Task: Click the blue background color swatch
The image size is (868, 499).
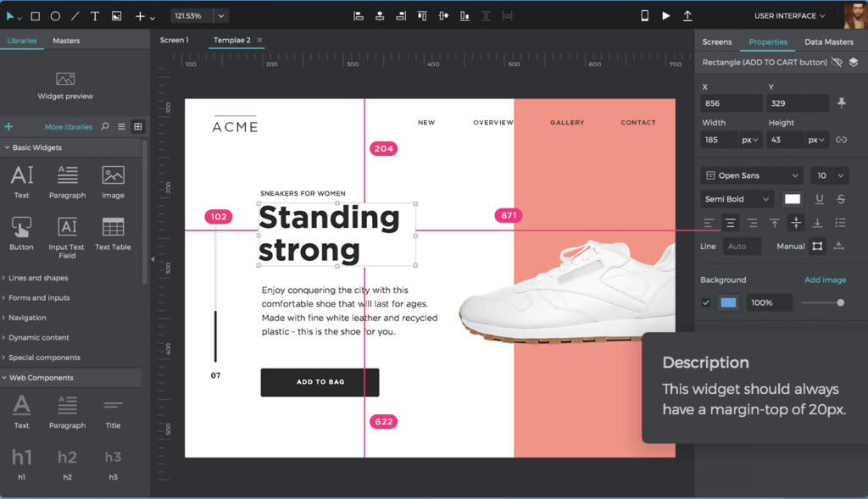Action: pyautogui.click(x=728, y=302)
